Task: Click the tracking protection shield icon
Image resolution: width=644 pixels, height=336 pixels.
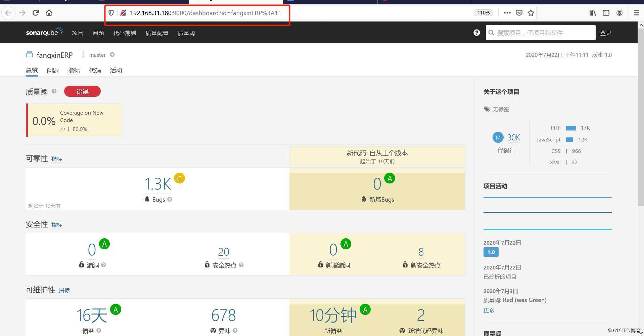Action: coord(111,13)
